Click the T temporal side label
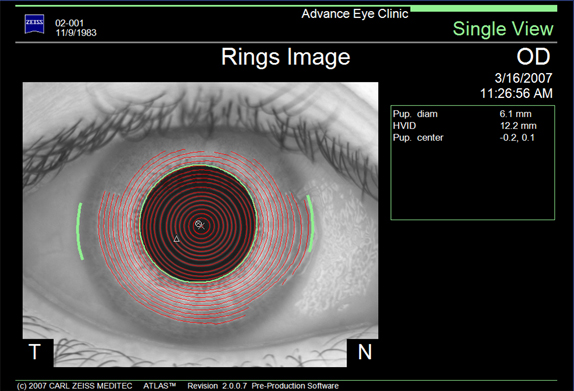This screenshot has width=574, height=391. pos(34,352)
